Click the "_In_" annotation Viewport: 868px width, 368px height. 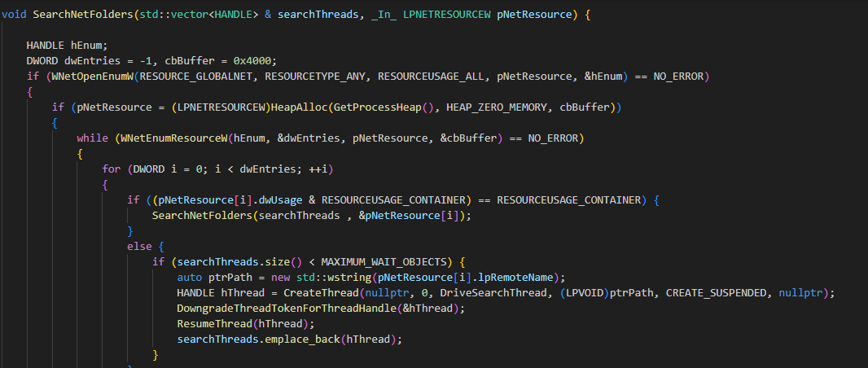tap(384, 15)
